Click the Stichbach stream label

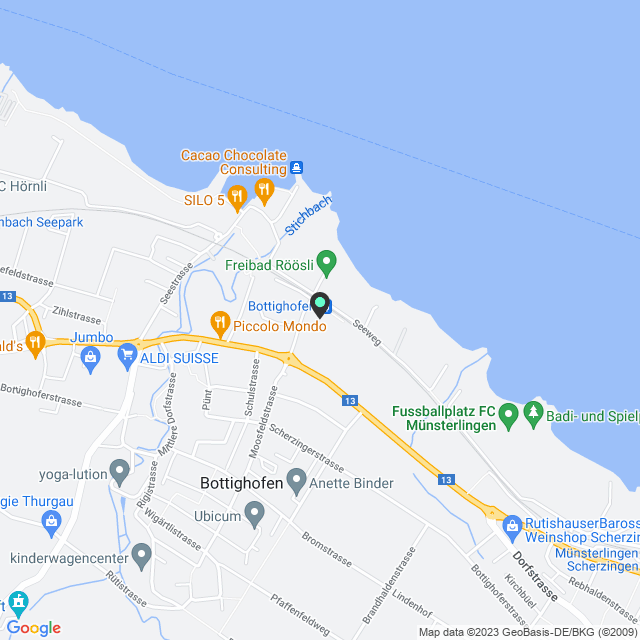[x=309, y=215]
